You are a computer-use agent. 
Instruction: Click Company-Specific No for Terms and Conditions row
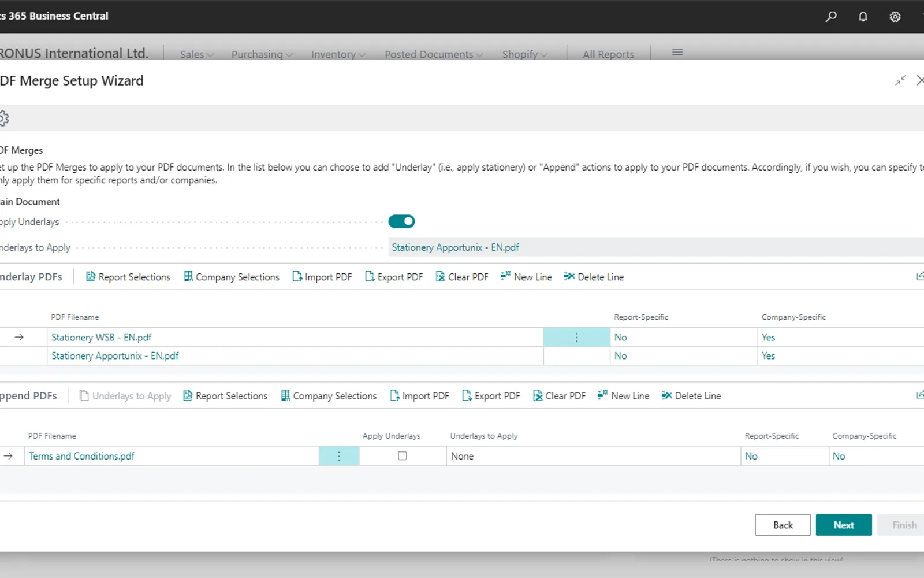pos(839,456)
